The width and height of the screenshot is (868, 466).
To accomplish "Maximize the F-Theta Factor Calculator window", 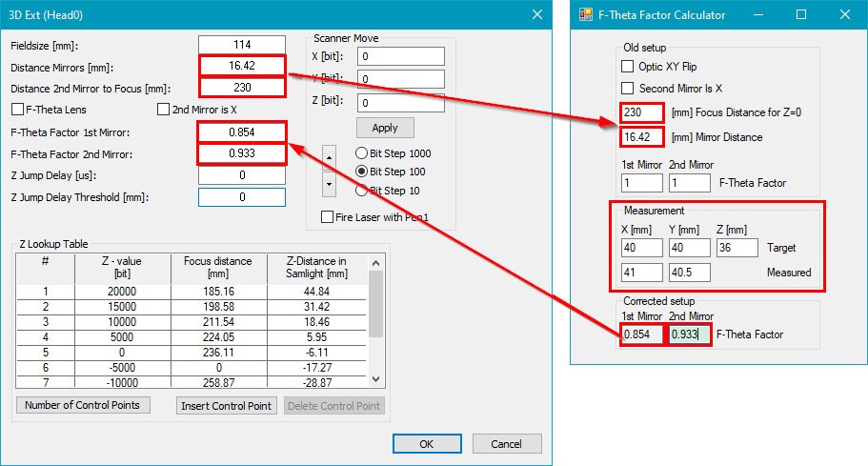I will 800,14.
